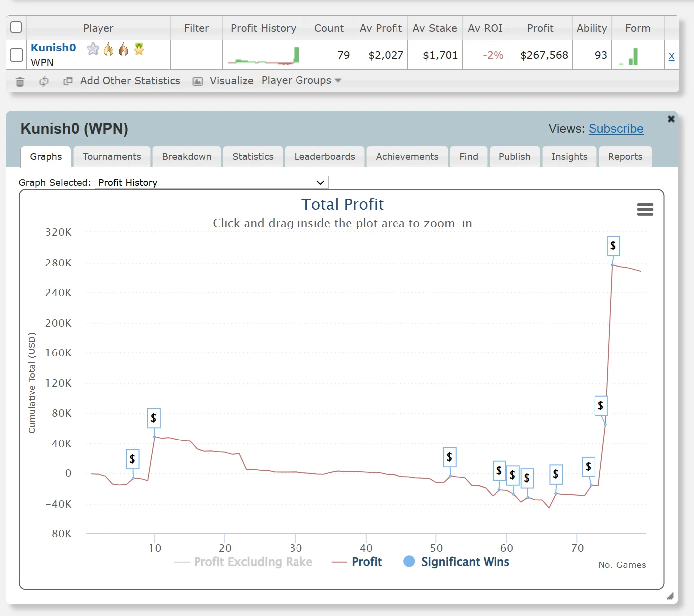The height and width of the screenshot is (616, 694).
Task: Expand the Player Groups dropdown
Action: click(x=301, y=81)
